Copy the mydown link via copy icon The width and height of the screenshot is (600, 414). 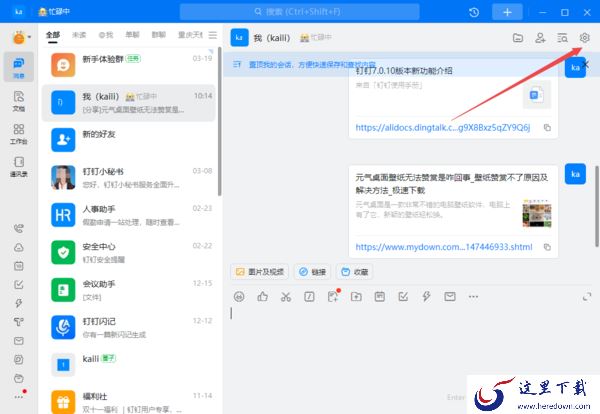pyautogui.click(x=548, y=247)
